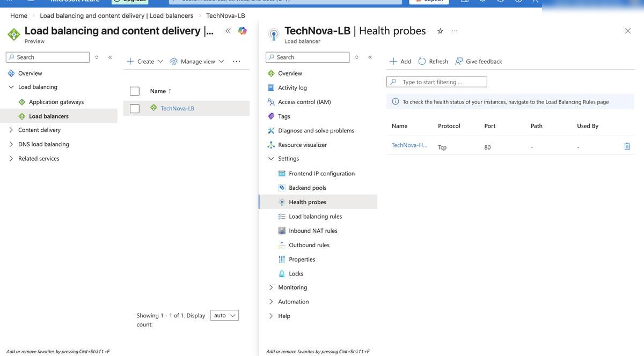Check the TechNova-LB row checkbox

click(x=135, y=109)
